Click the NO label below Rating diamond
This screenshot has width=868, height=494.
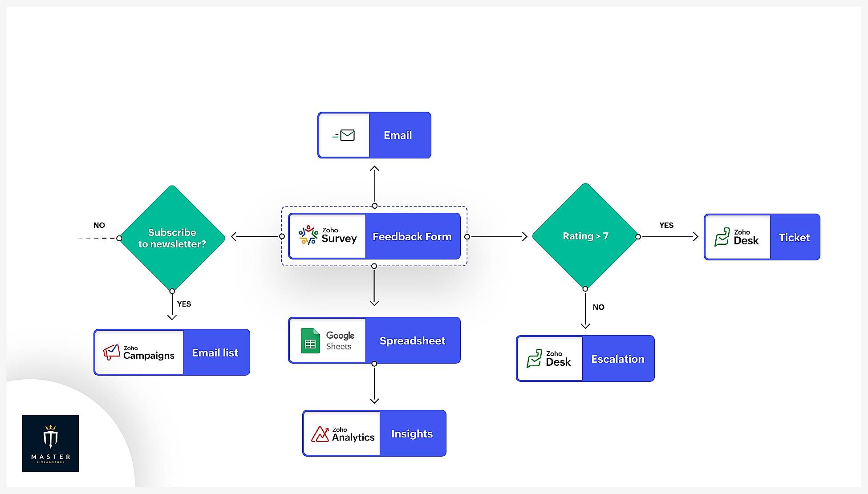pos(599,307)
